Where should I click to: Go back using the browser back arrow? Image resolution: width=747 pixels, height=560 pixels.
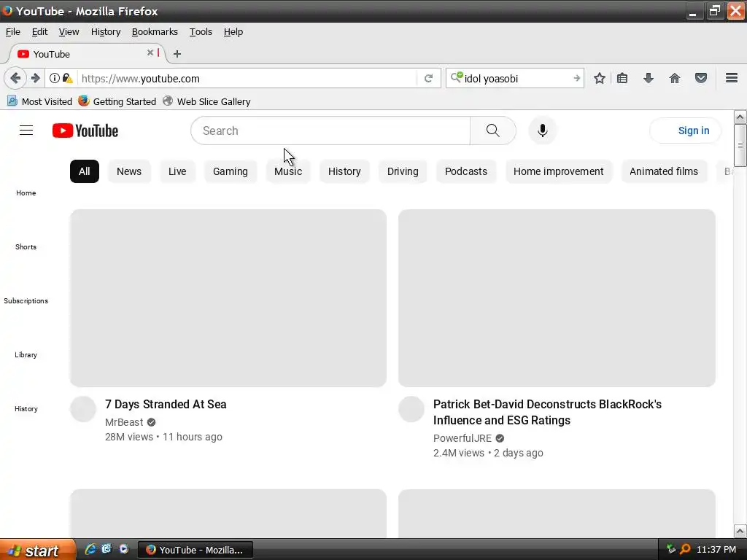click(15, 78)
